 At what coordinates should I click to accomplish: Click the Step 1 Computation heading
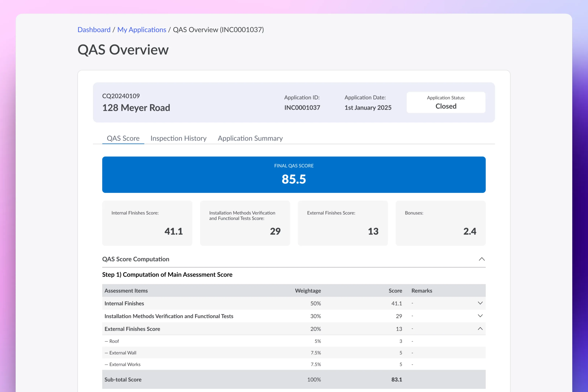point(167,275)
